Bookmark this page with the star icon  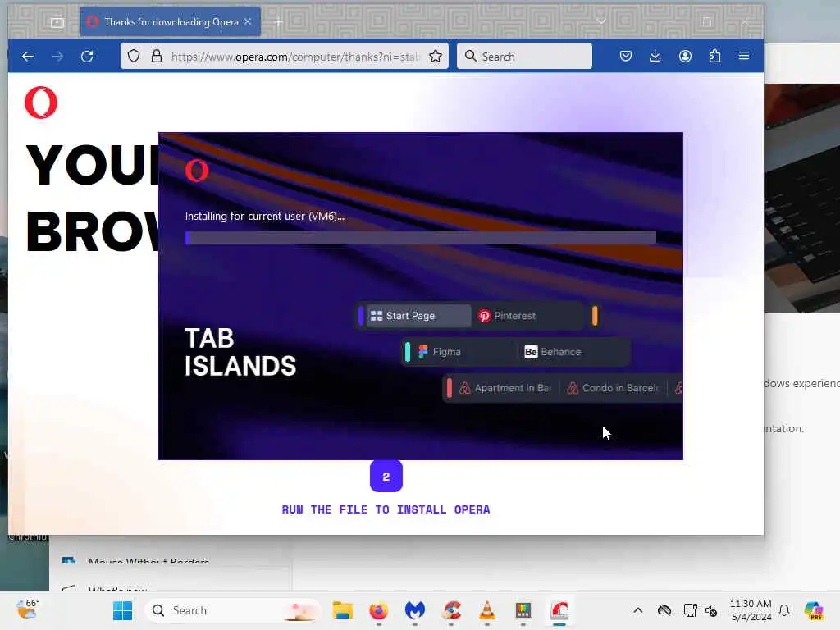pyautogui.click(x=436, y=57)
